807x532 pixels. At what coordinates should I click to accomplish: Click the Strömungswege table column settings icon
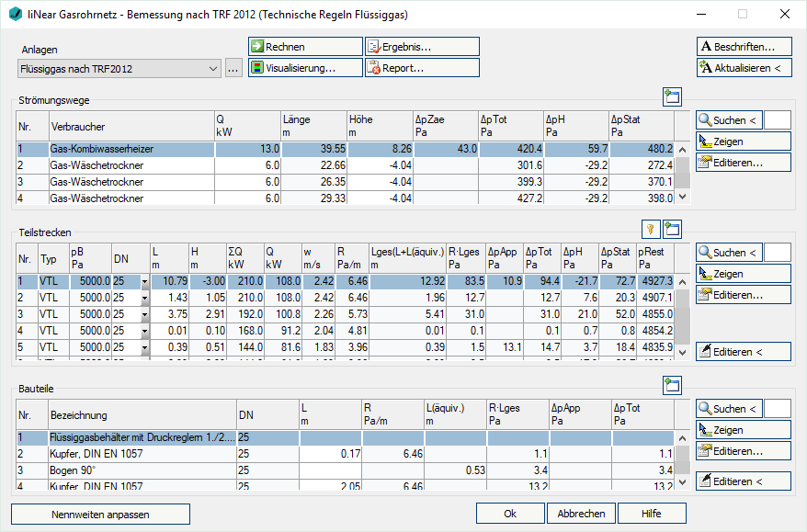tap(672, 96)
